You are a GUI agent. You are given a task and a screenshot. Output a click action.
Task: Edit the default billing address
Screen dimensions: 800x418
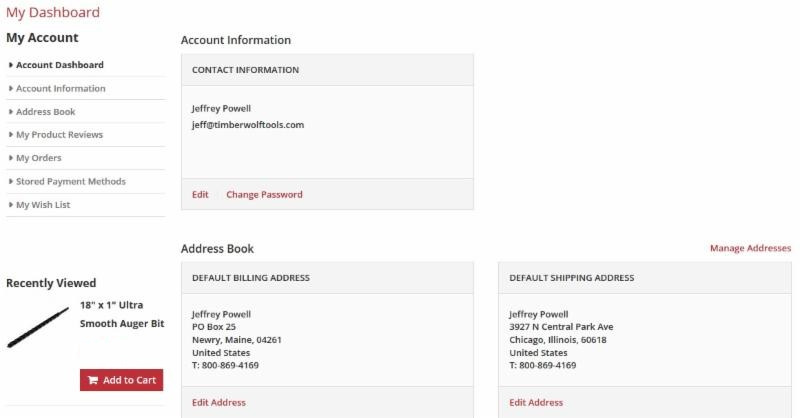(218, 403)
